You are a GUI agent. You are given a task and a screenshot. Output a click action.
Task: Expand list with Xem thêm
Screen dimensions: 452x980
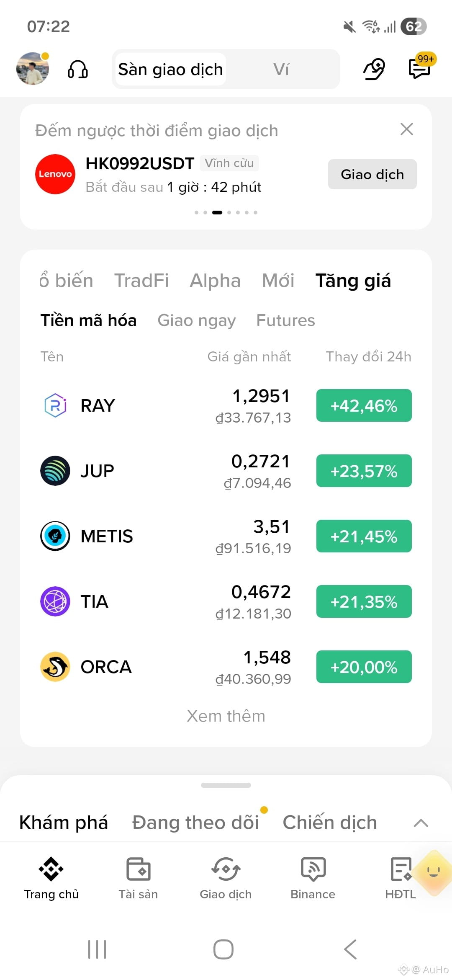click(226, 716)
